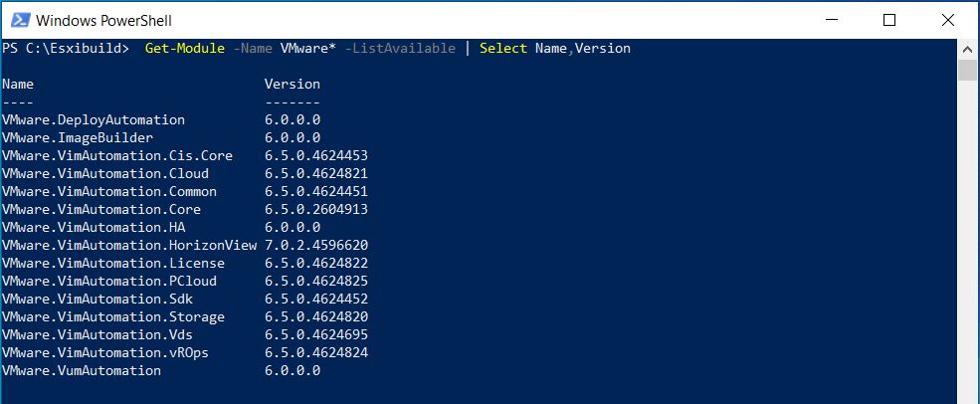Viewport: 980px width, 404px height.
Task: Click the Get-Module command text
Action: tap(185, 48)
